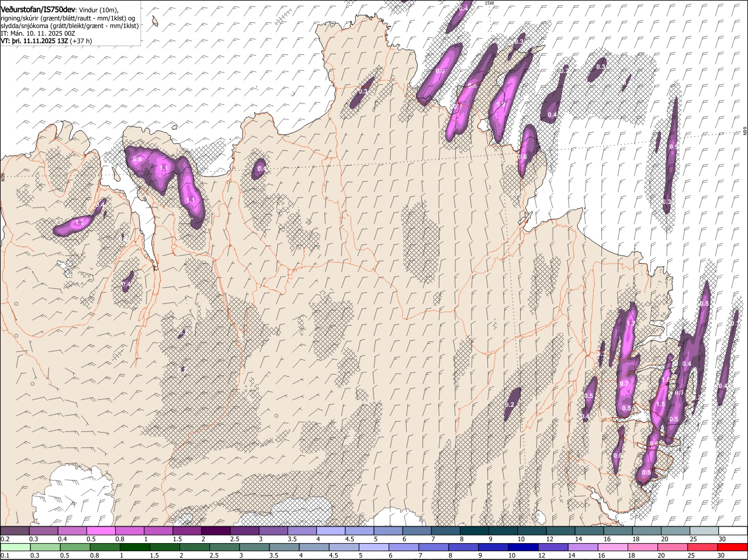Pick violet lower swatch between 14 and 16
Image resolution: width=748 pixels, height=560 pixels.
(x=583, y=547)
